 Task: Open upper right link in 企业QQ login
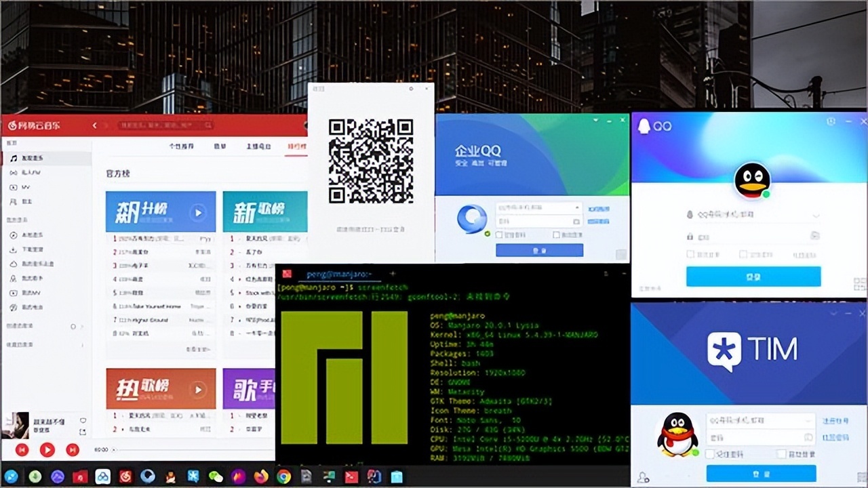[x=598, y=209]
